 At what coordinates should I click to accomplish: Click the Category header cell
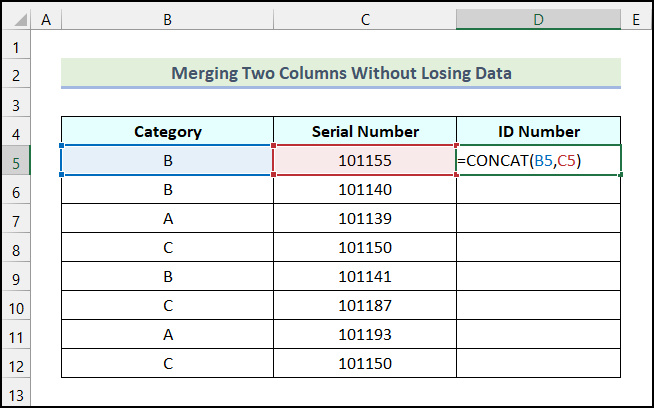click(x=167, y=131)
